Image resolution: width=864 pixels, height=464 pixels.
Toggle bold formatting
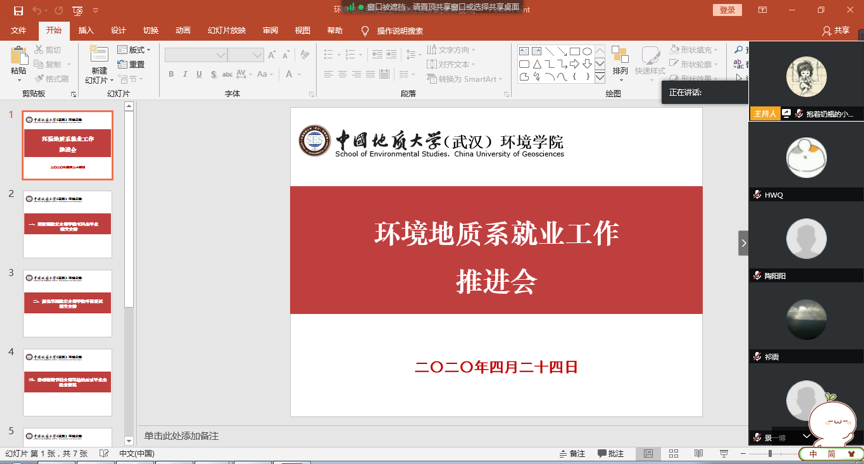coord(171,74)
